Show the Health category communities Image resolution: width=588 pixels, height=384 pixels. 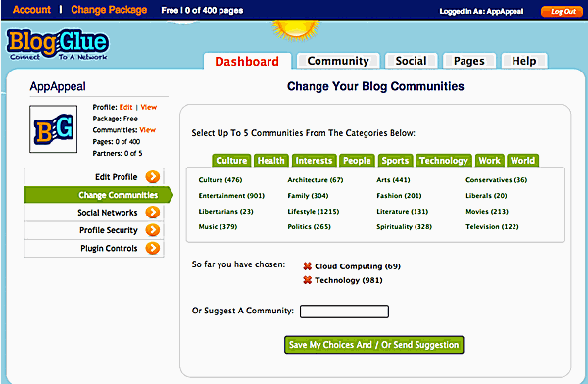tap(271, 161)
